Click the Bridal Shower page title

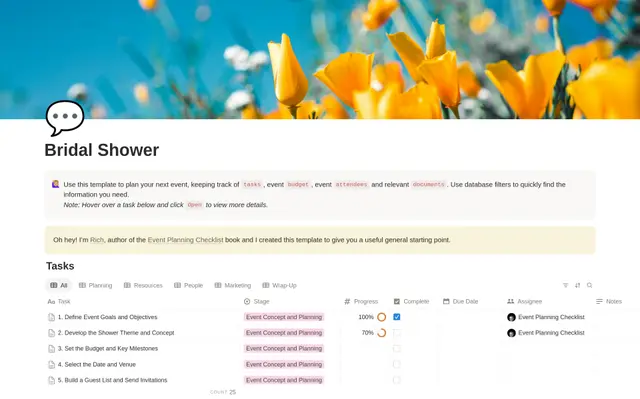click(102, 150)
